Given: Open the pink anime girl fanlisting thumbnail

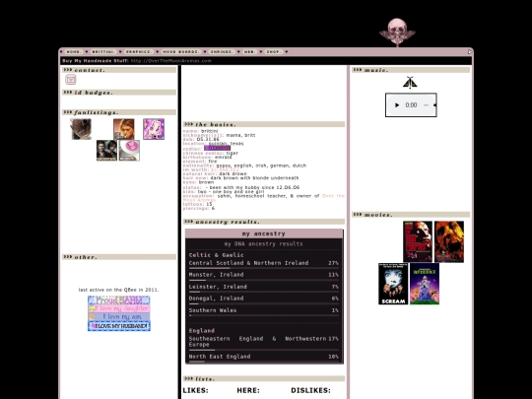Looking at the screenshot, I should point(154,129).
